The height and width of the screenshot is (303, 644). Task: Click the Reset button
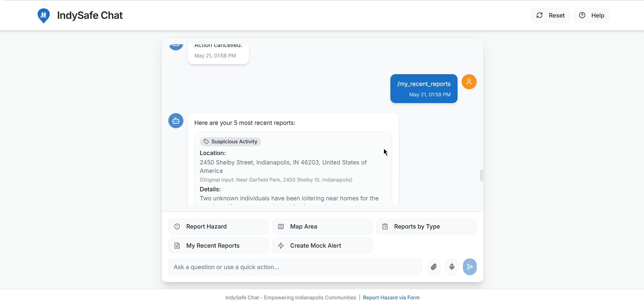point(550,15)
